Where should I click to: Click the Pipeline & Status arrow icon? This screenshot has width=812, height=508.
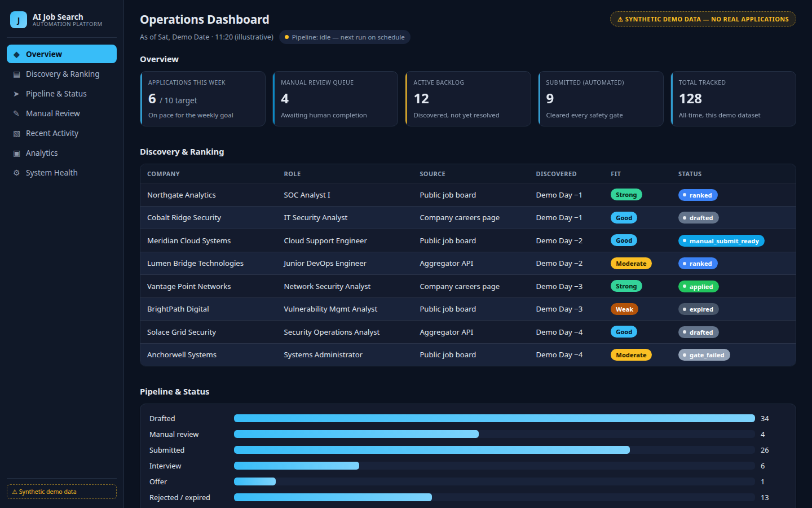click(x=16, y=94)
